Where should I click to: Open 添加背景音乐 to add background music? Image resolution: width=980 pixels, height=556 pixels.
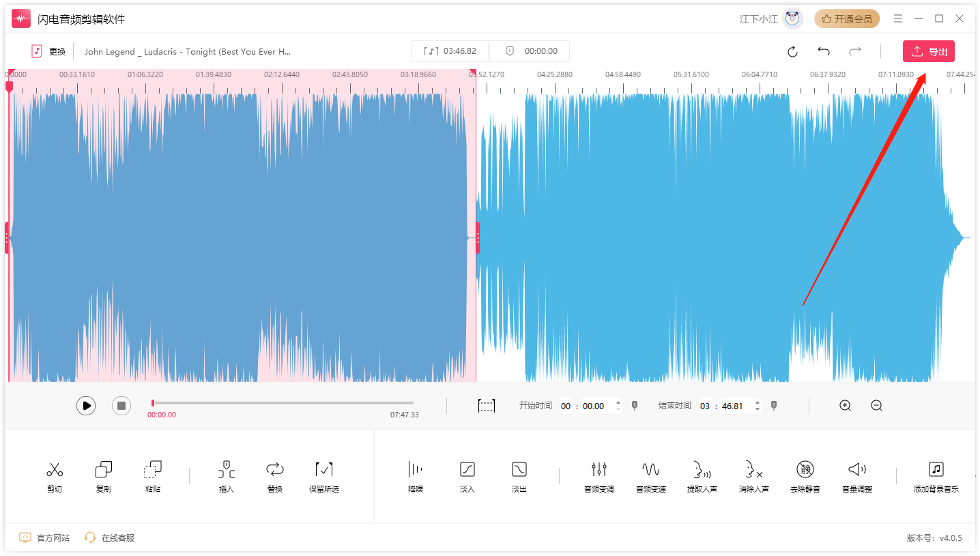(936, 477)
